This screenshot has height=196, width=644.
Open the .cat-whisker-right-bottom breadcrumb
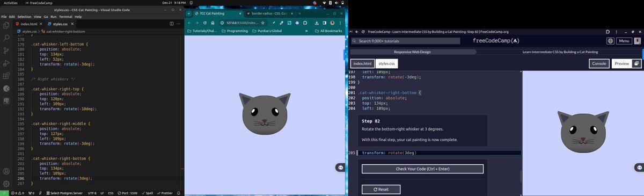point(63,32)
